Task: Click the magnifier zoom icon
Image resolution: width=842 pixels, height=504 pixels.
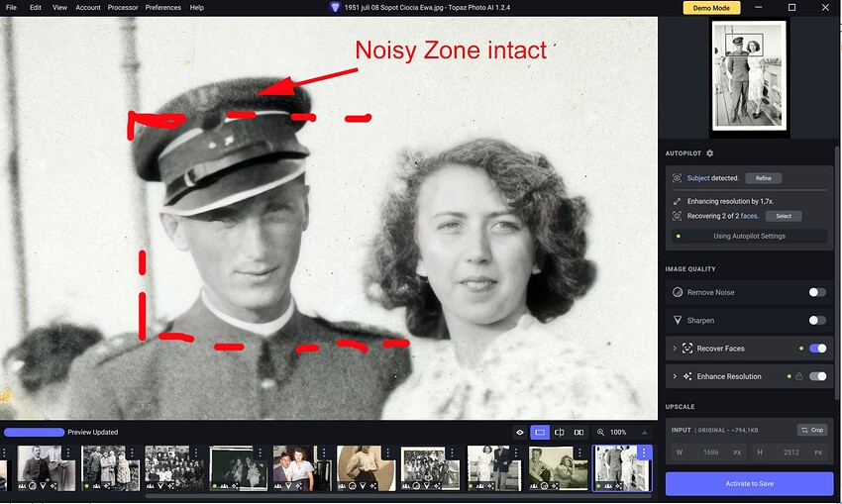Action: [600, 433]
